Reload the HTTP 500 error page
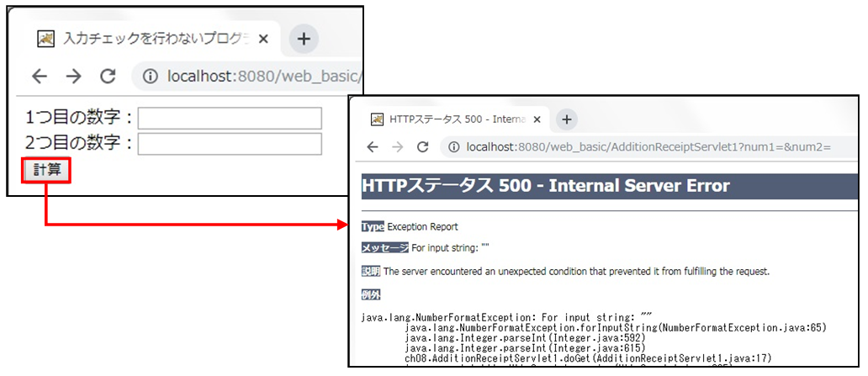 423,147
